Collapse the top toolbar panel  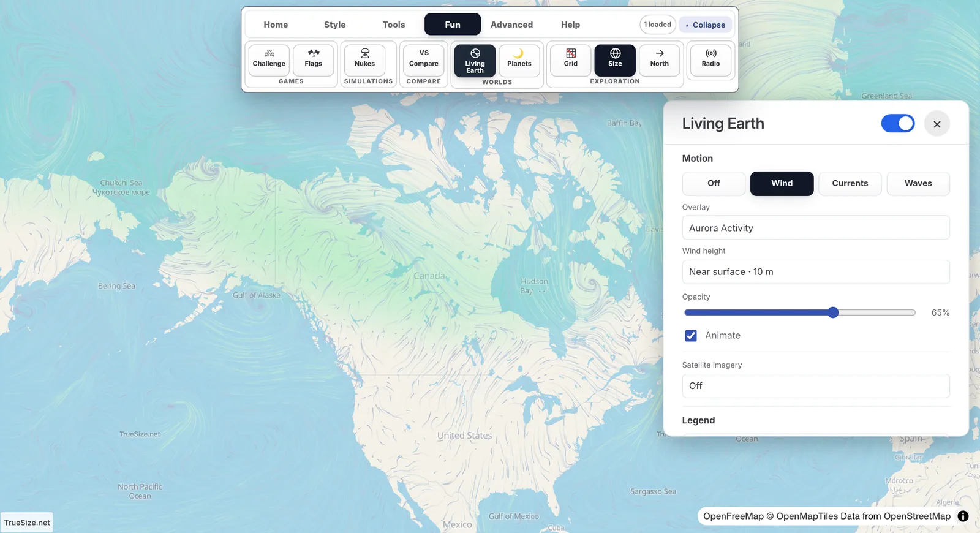tap(706, 25)
